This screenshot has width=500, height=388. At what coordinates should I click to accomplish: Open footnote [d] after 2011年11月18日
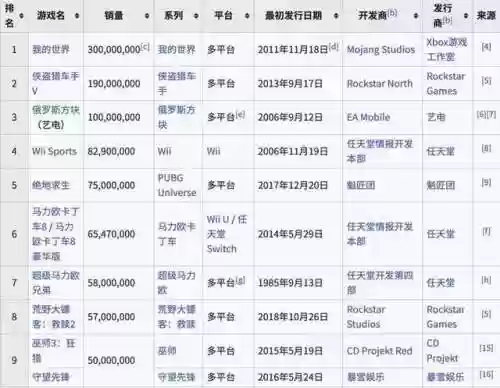(x=334, y=47)
